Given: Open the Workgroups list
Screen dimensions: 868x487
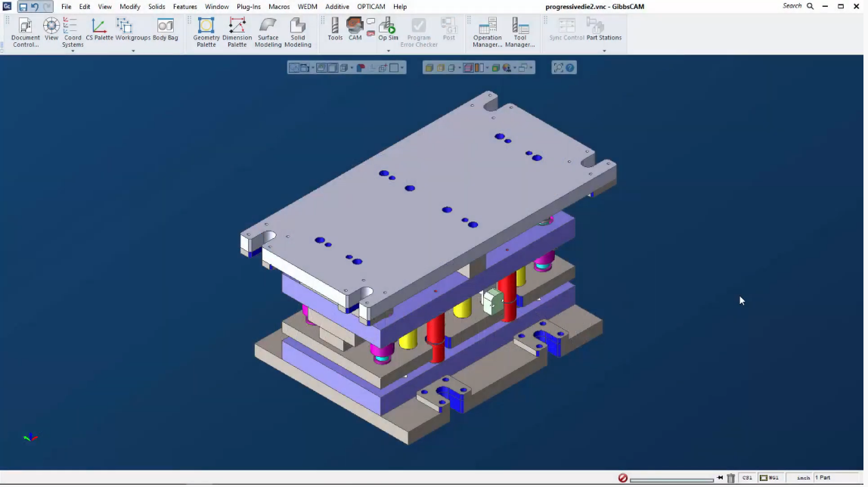Looking at the screenshot, I should (133, 29).
